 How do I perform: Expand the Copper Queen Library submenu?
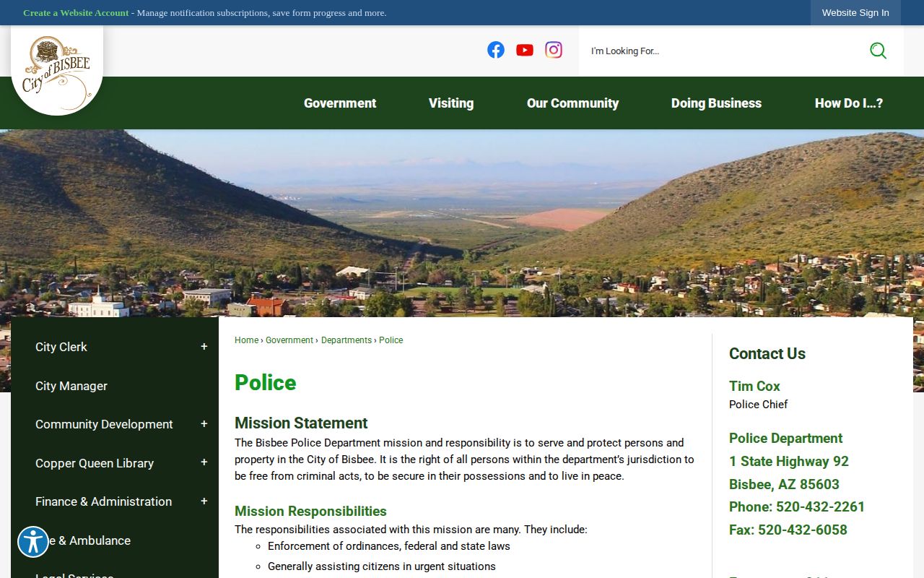point(204,462)
